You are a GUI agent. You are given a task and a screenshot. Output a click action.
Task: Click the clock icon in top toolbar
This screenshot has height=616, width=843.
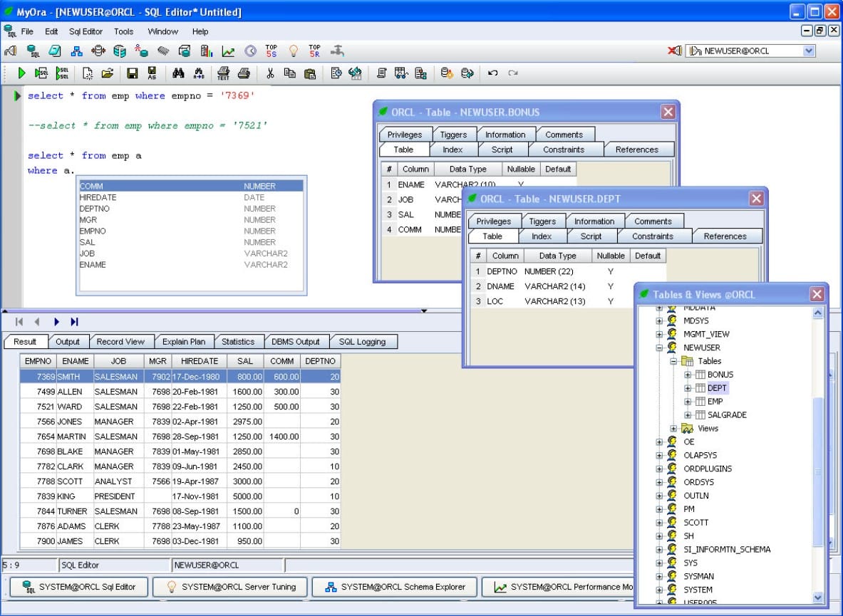point(251,51)
